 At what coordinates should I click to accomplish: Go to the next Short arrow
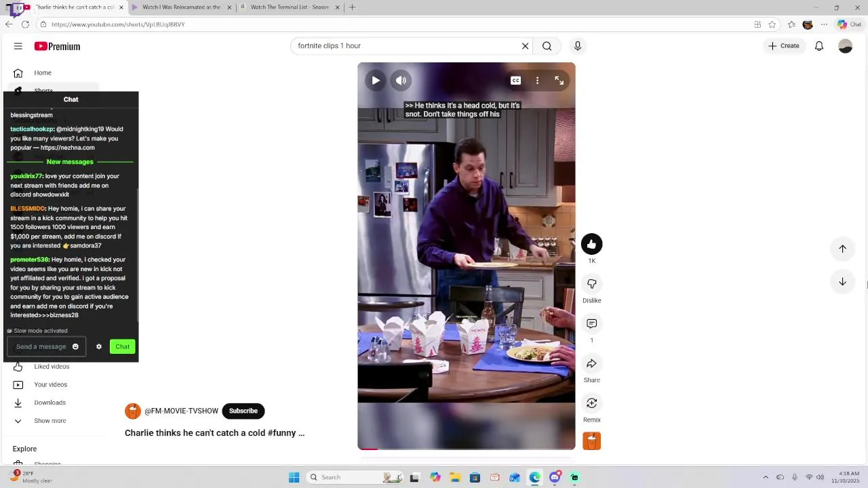coord(842,282)
